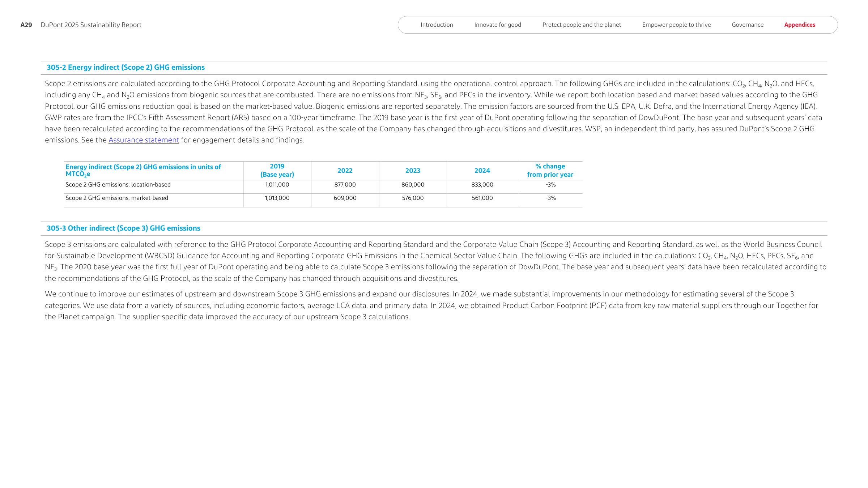The width and height of the screenshot is (868, 488).
Task: Open Protect people and the planet tab
Action: tap(582, 25)
